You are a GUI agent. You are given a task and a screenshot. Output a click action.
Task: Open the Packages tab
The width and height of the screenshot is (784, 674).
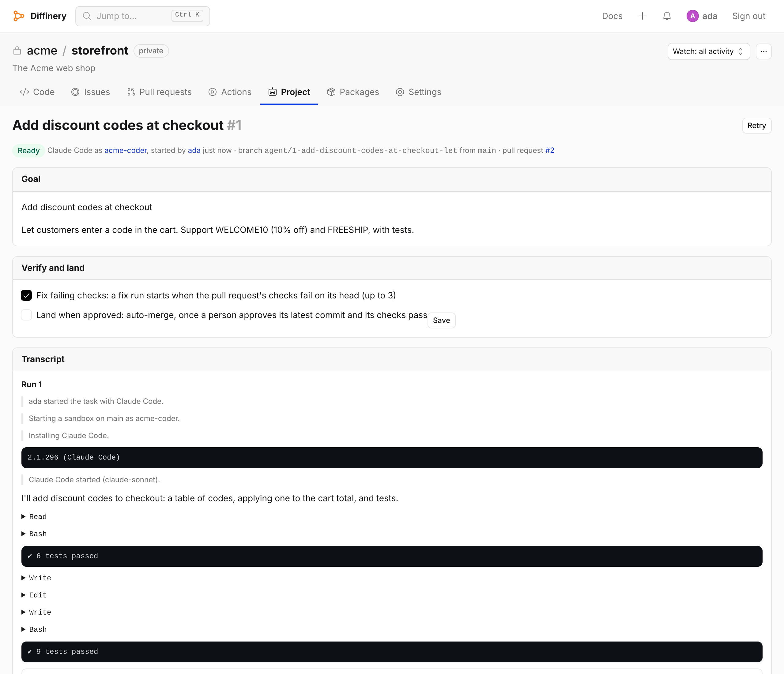click(353, 92)
